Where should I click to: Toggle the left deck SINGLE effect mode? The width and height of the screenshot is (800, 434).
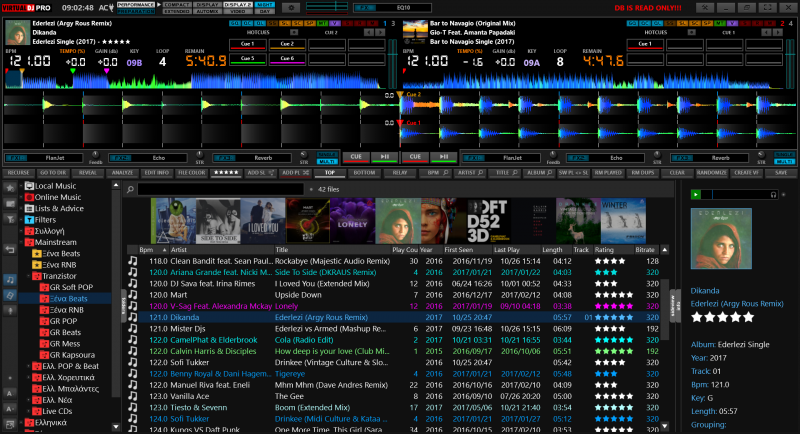click(x=327, y=155)
